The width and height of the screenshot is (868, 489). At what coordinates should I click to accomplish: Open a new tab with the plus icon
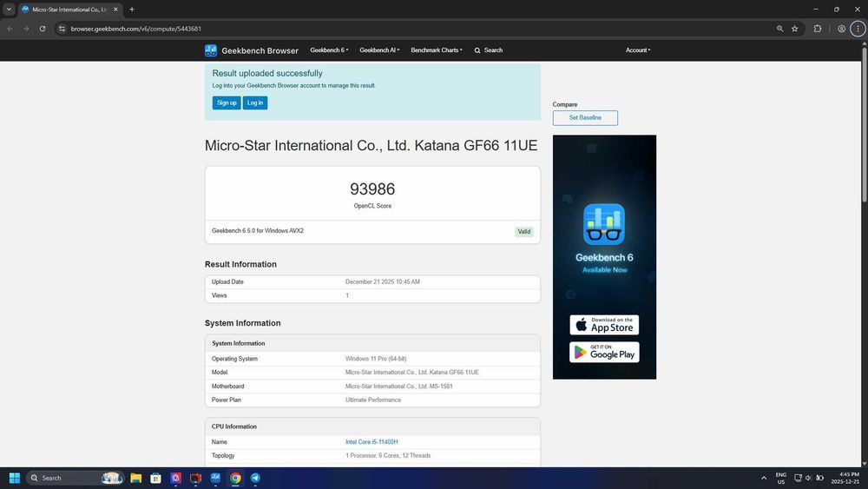click(x=132, y=10)
